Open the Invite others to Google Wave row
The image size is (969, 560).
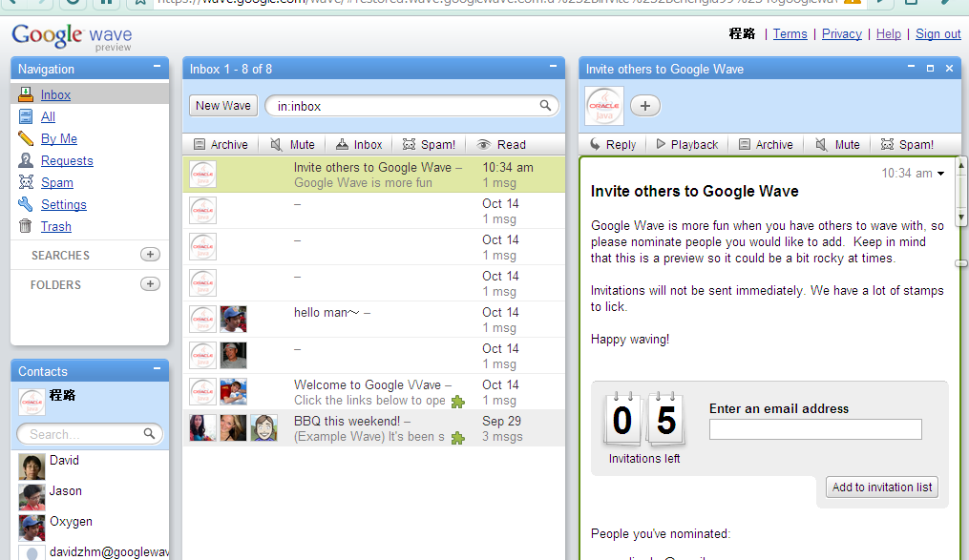(x=374, y=175)
